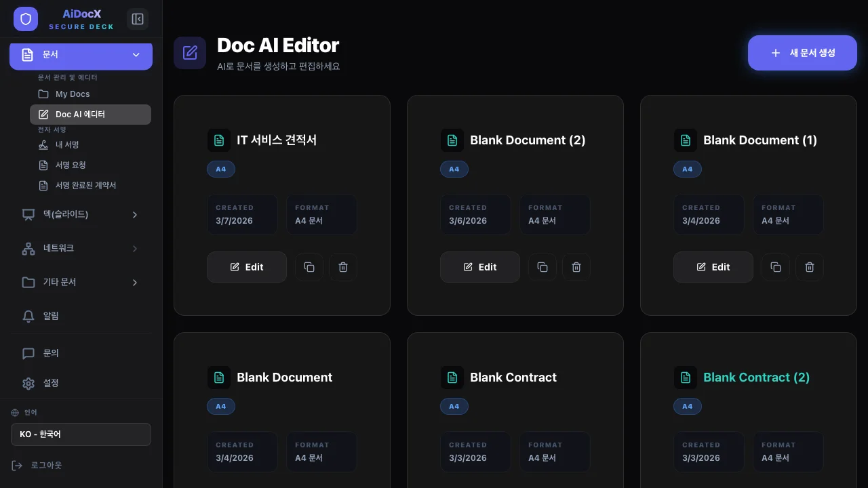
Task: Edit the Blank Document (2) file
Action: pos(479,267)
